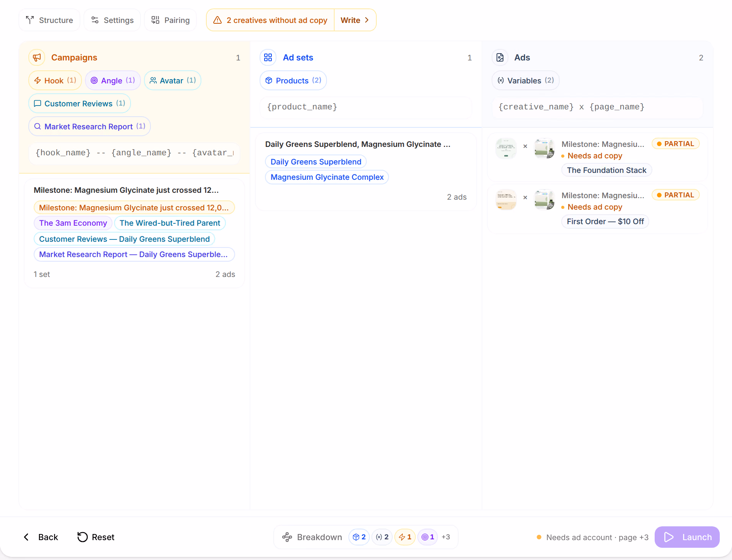Select the Variables (2) chip
This screenshot has height=560, width=732.
[x=526, y=80]
